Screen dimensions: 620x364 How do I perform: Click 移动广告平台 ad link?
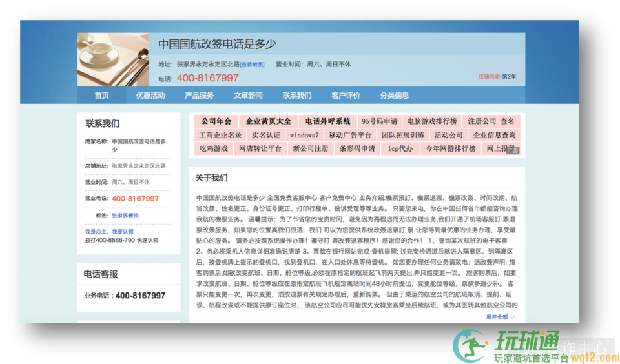tap(350, 135)
